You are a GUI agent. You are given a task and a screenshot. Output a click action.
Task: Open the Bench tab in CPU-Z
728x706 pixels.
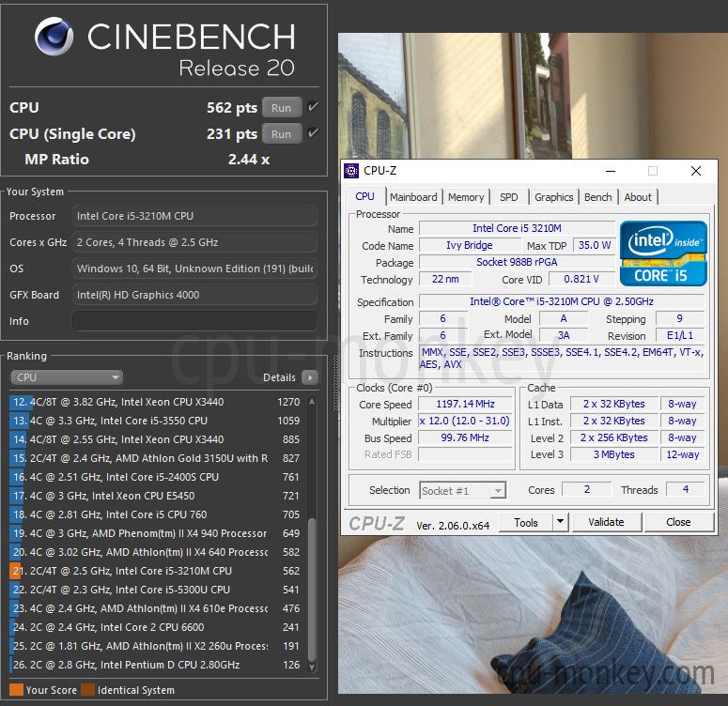tap(597, 197)
